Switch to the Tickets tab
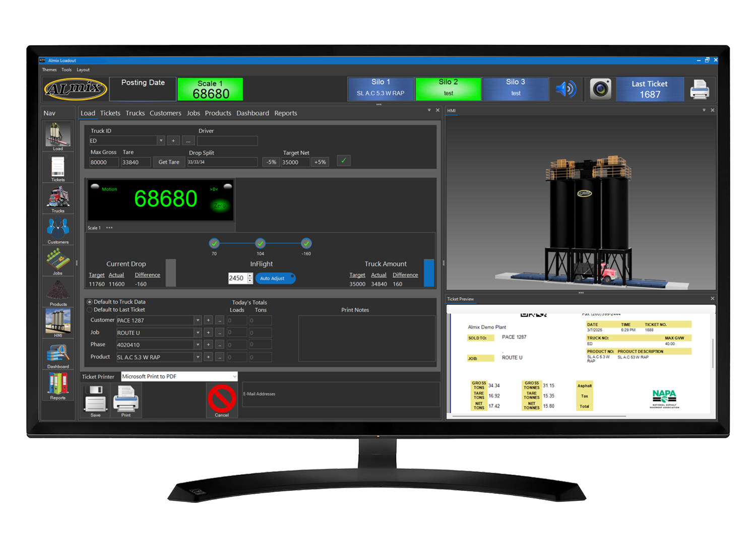Screen dimensions: 756x539 pyautogui.click(x=110, y=113)
